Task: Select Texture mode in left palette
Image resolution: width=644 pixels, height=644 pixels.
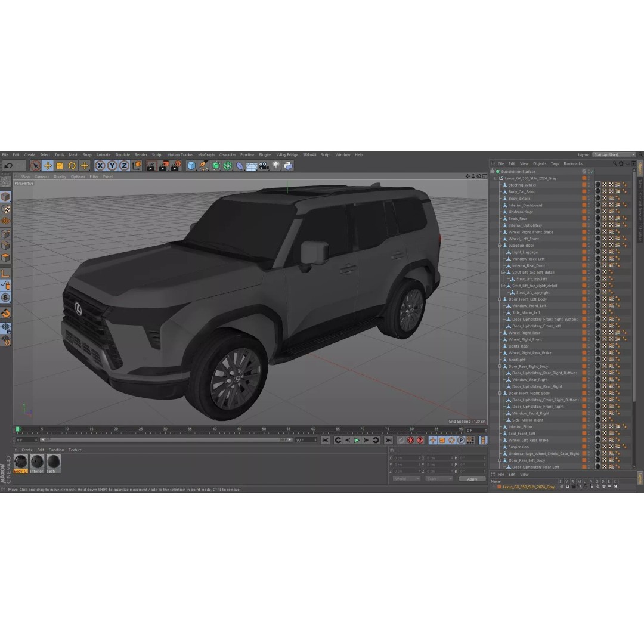Action: (5, 209)
